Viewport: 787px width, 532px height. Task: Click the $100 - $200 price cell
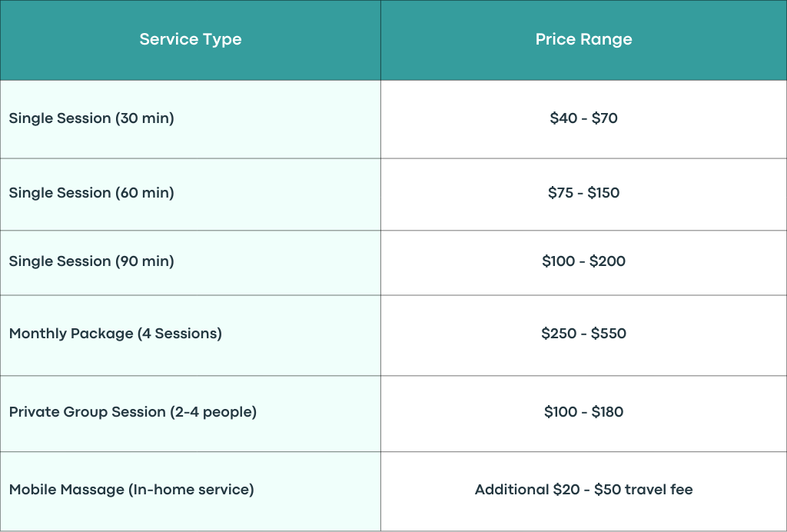point(584,263)
